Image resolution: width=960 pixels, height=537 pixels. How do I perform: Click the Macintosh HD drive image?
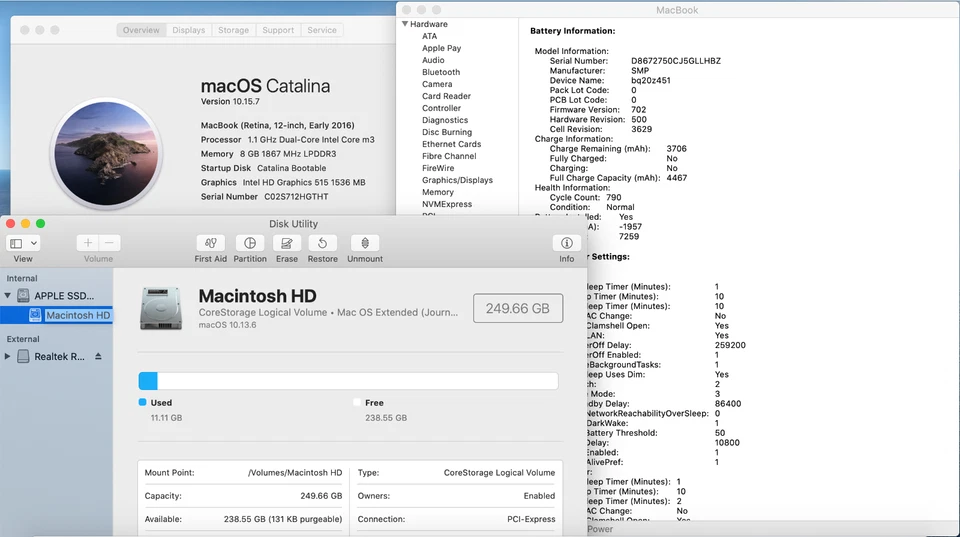161,309
